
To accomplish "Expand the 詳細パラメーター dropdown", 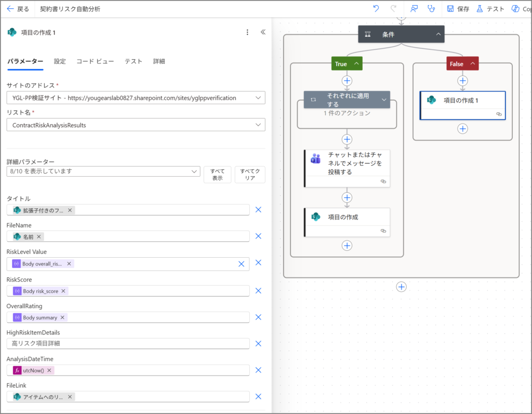I will pyautogui.click(x=103, y=171).
